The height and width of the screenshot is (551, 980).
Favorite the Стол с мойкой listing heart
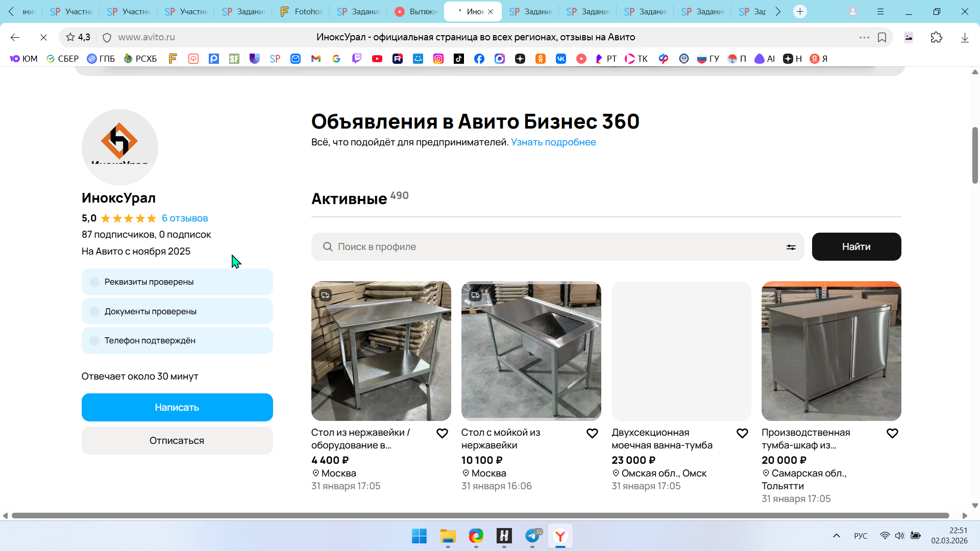click(x=592, y=433)
